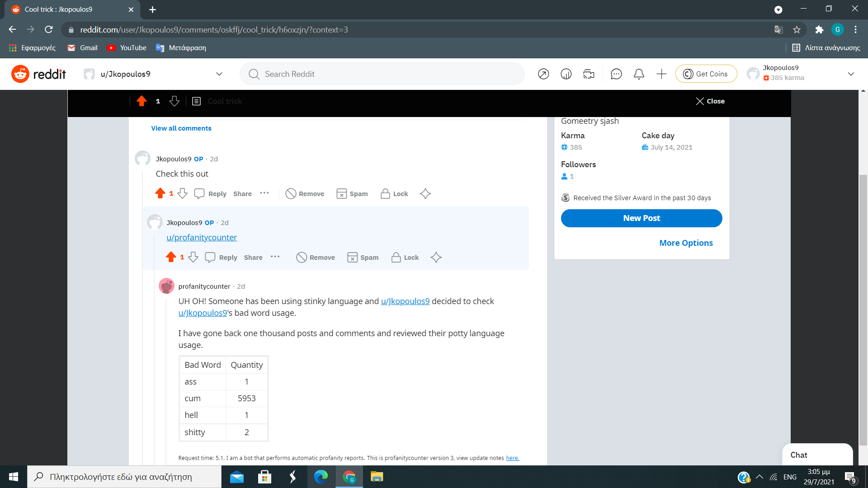Click the chat bubble icon in header

click(x=616, y=74)
